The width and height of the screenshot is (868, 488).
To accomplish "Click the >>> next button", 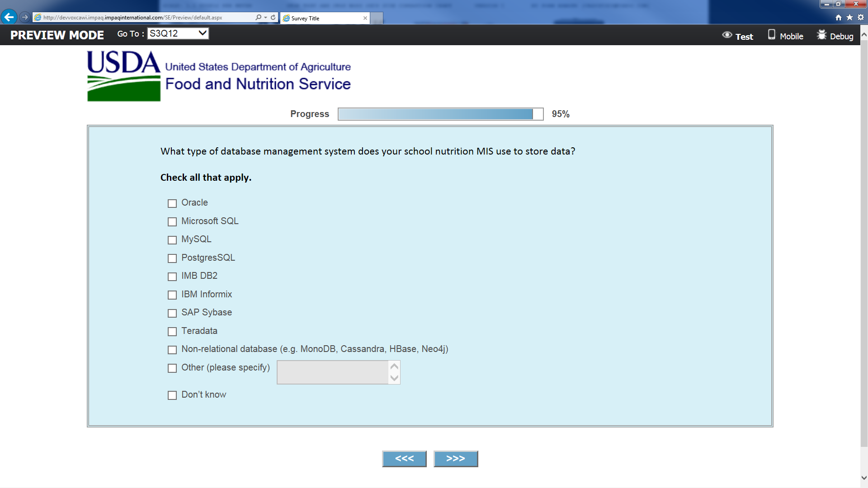I will tap(455, 459).
